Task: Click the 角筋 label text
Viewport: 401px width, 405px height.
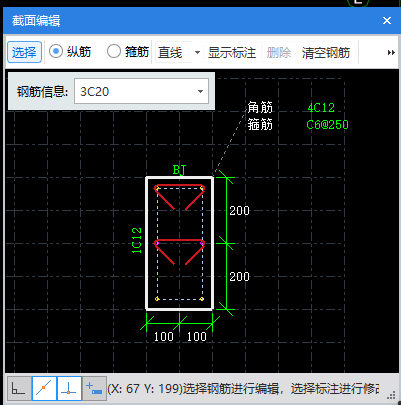Action: coord(260,108)
